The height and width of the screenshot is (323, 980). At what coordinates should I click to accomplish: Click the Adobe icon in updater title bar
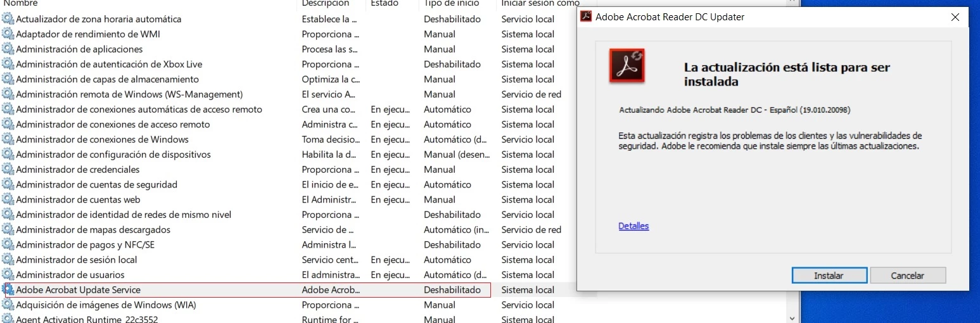[x=587, y=17]
